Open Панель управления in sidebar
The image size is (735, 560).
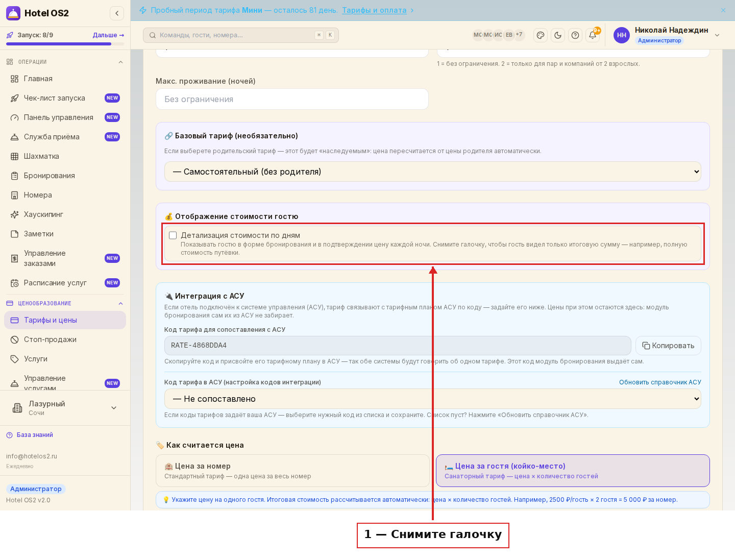coord(65,117)
